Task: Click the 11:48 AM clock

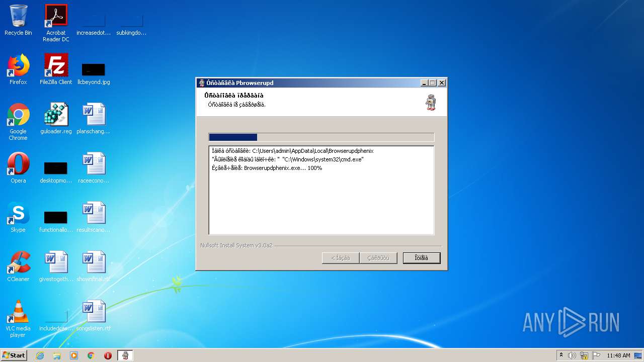Action: coord(618,355)
